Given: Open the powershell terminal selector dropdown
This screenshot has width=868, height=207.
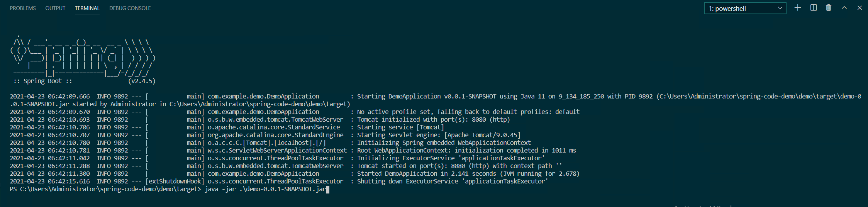Looking at the screenshot, I should point(745,8).
